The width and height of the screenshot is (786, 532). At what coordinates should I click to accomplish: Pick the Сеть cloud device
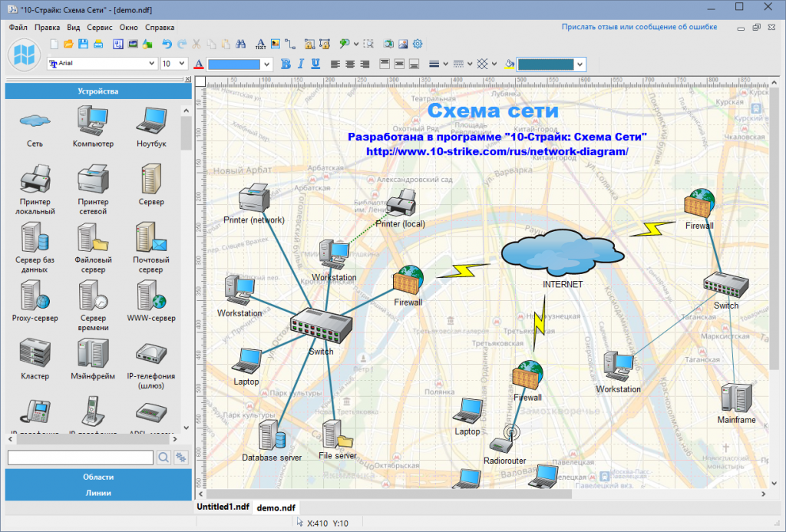(35, 127)
